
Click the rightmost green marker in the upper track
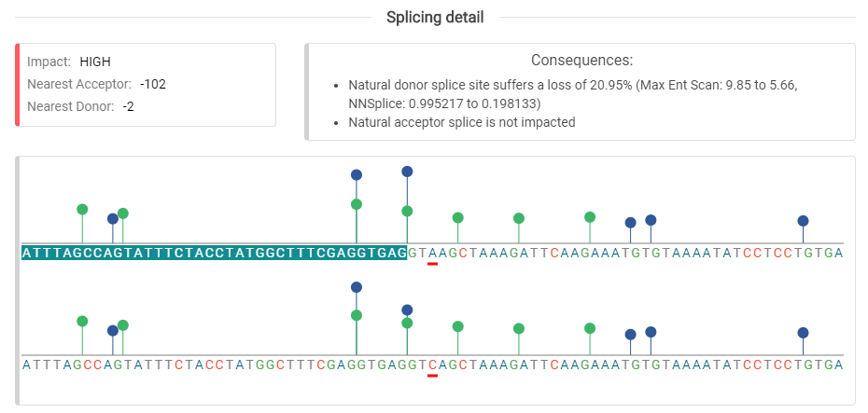[x=590, y=216]
